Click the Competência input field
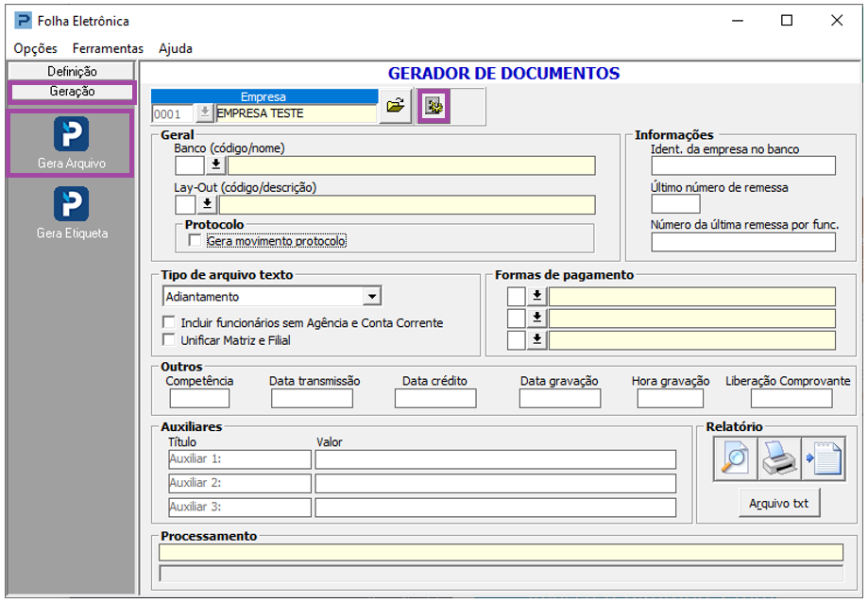This screenshot has width=868, height=603. [x=199, y=398]
